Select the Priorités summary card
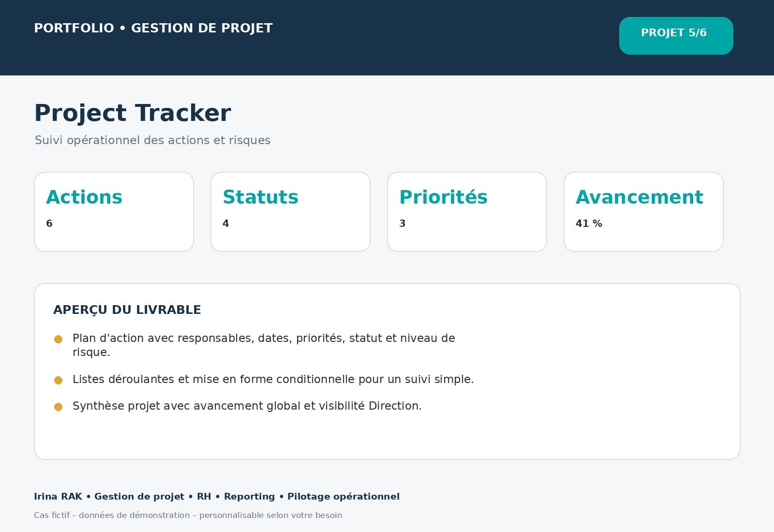This screenshot has height=532, width=774. [x=467, y=212]
